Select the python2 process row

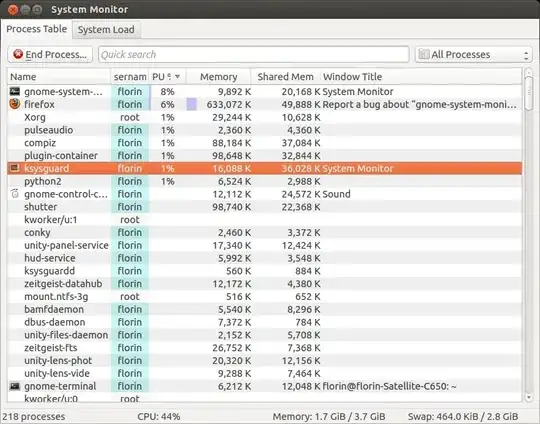pyautogui.click(x=264, y=181)
